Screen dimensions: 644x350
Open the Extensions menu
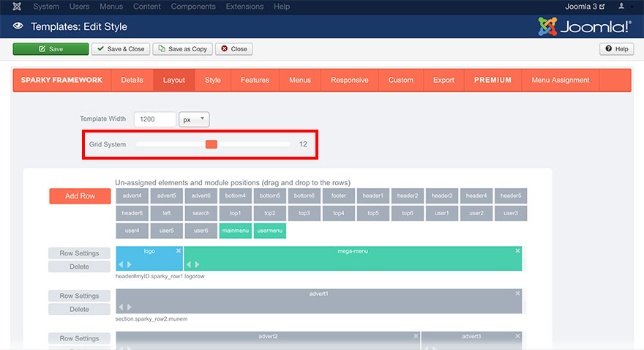click(244, 7)
